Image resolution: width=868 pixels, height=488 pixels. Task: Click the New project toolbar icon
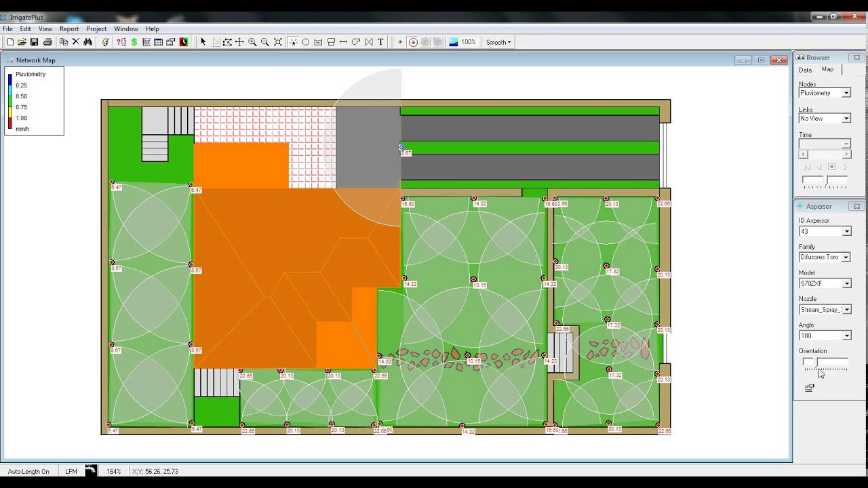point(10,42)
